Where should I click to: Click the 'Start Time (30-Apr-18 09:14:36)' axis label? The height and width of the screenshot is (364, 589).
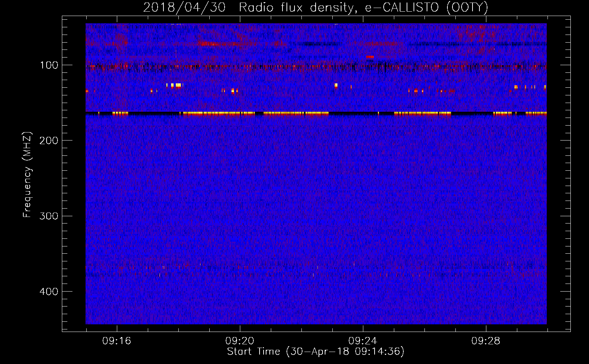(x=316, y=352)
